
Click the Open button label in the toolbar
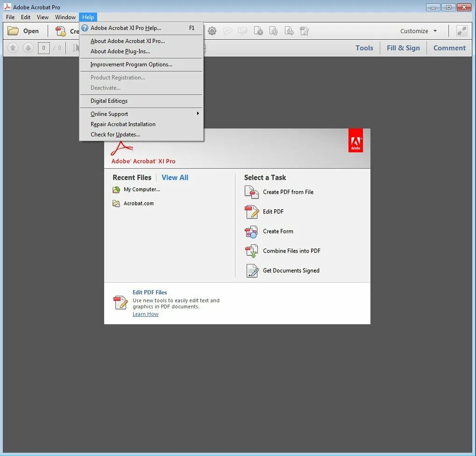(31, 31)
